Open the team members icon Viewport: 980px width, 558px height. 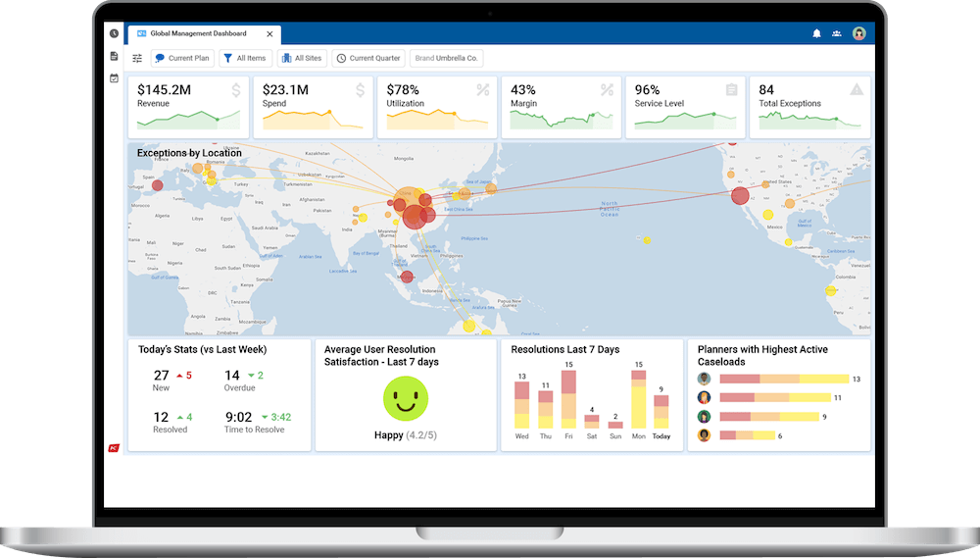pos(836,33)
